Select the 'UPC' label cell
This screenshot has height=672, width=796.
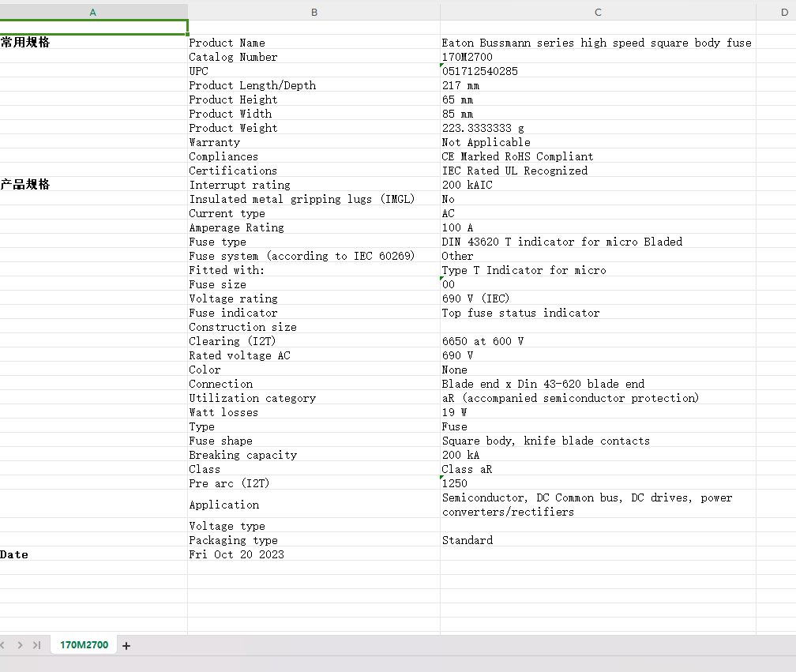[x=314, y=70]
